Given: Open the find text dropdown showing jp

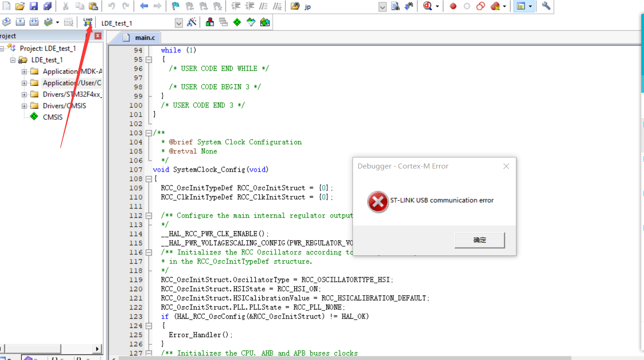Looking at the screenshot, I should click(383, 6).
